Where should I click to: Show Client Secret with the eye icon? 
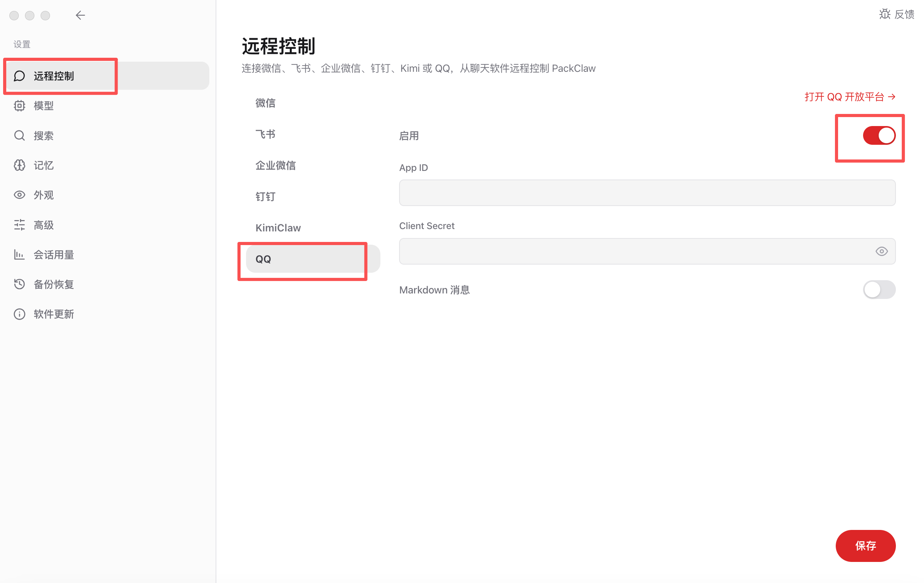pyautogui.click(x=881, y=251)
